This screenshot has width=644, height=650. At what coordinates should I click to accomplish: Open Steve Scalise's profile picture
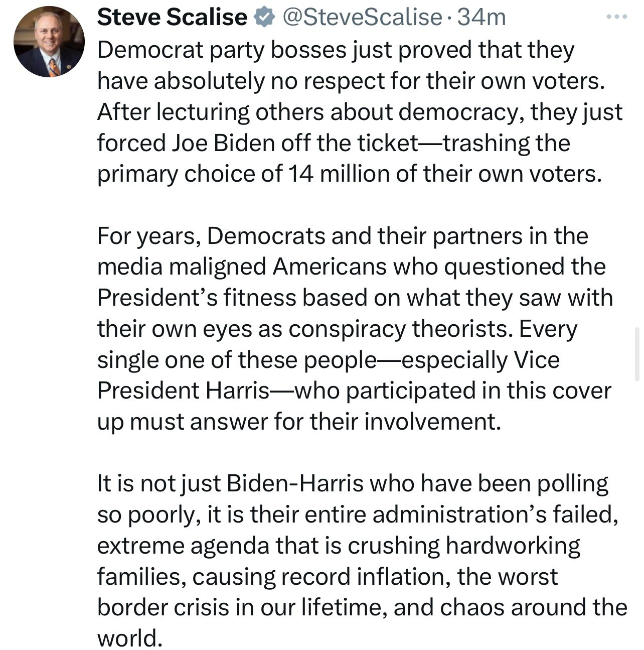point(49,42)
